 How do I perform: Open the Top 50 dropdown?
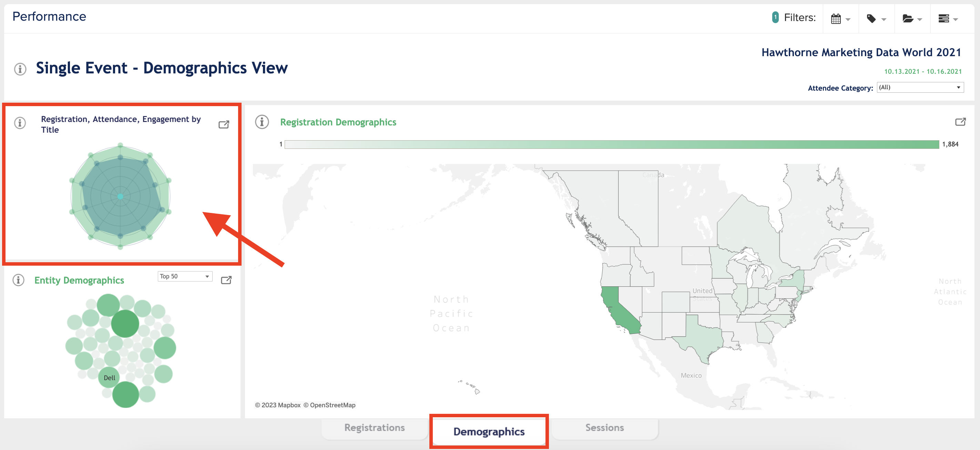click(185, 276)
